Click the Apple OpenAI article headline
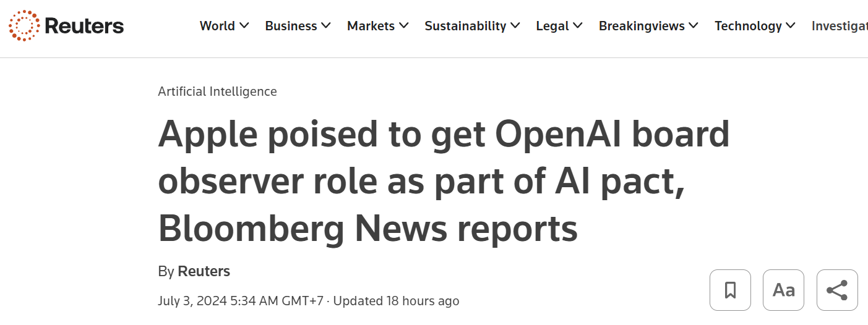 [x=444, y=182]
